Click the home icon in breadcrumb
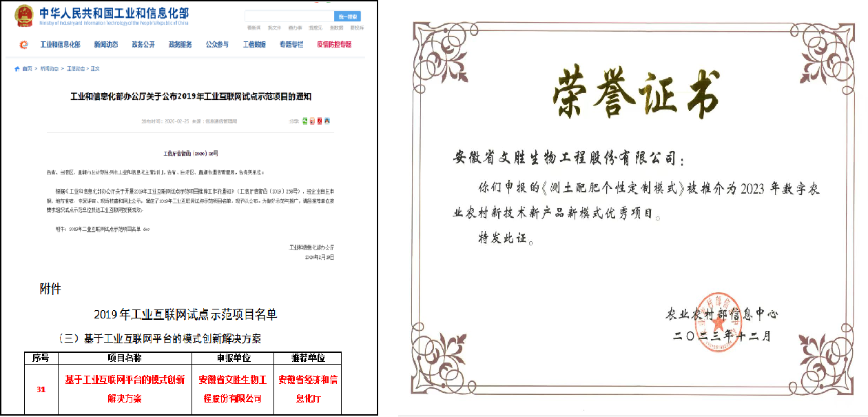The height and width of the screenshot is (417, 868). pos(17,69)
